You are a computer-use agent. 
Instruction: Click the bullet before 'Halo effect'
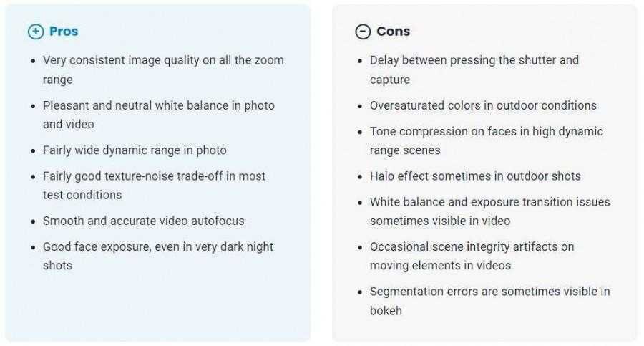pyautogui.click(x=359, y=177)
